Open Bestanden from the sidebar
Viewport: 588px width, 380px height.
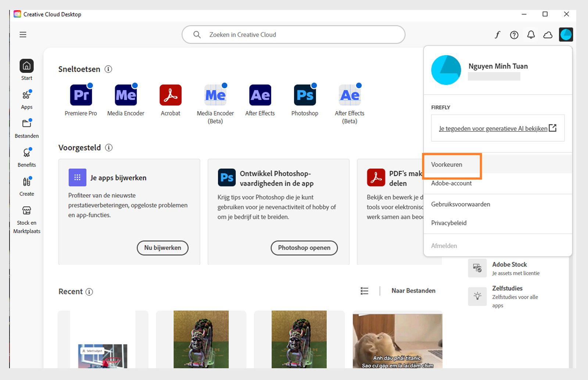(26, 127)
